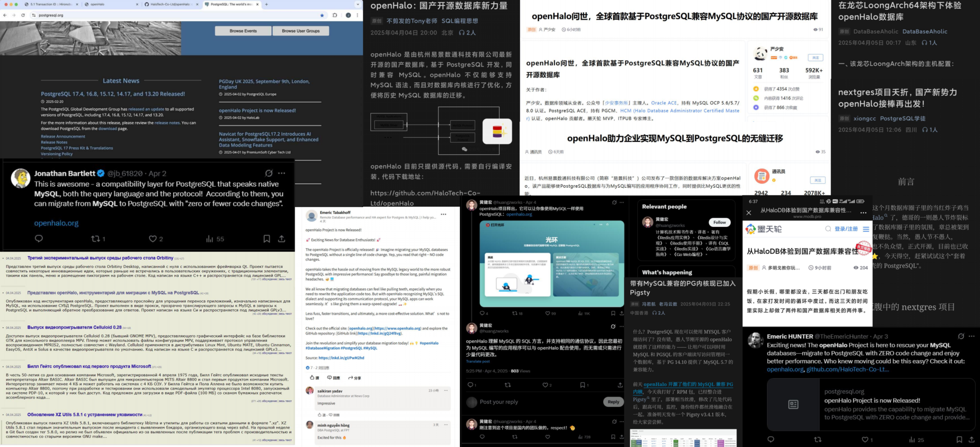
Task: Click 登录/注册 on 墨天轮 header
Action: [x=846, y=229]
